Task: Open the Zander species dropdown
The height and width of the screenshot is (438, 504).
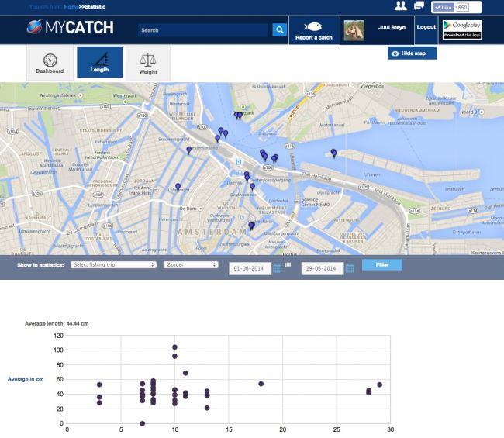Action: pos(191,265)
